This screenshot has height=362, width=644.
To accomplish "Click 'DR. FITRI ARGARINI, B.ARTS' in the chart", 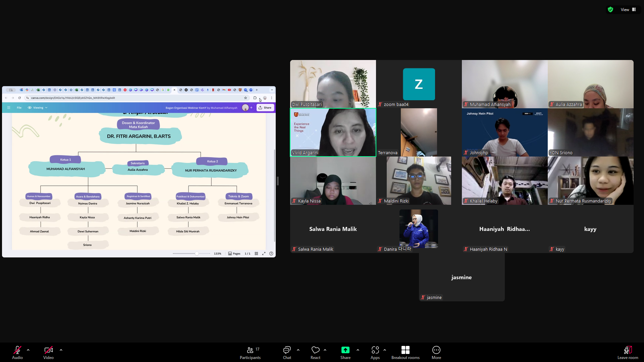I will click(139, 136).
